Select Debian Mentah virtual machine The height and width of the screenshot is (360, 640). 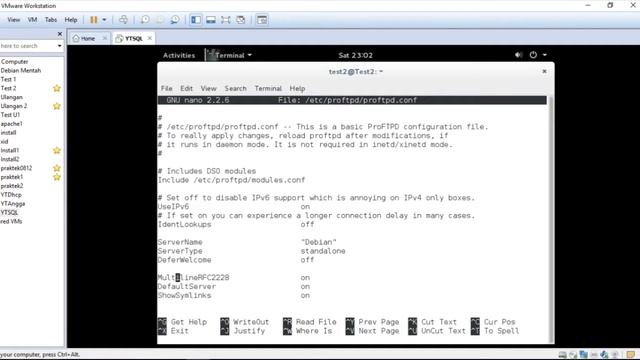21,71
